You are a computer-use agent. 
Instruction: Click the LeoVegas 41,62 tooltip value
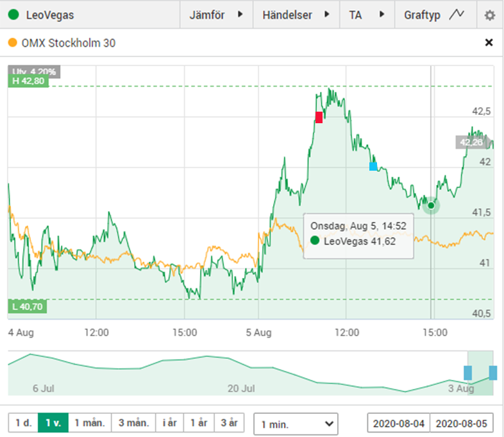(360, 241)
